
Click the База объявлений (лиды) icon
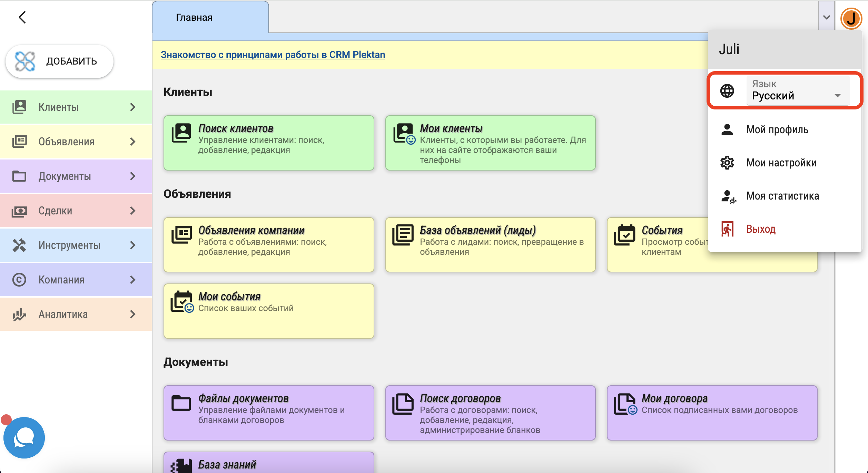403,235
